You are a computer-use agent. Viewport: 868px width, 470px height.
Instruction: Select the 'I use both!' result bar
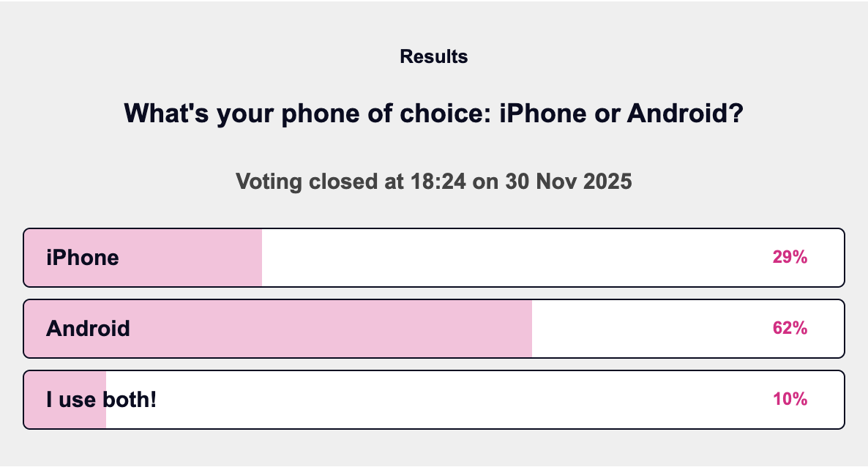(434, 399)
